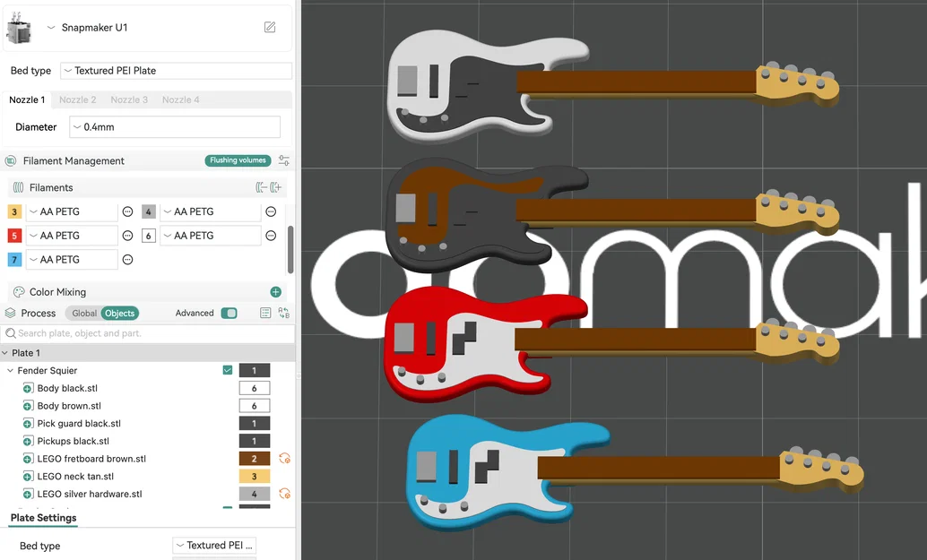
Task: Select LEGO fretboard brown.stl part
Action: point(91,459)
